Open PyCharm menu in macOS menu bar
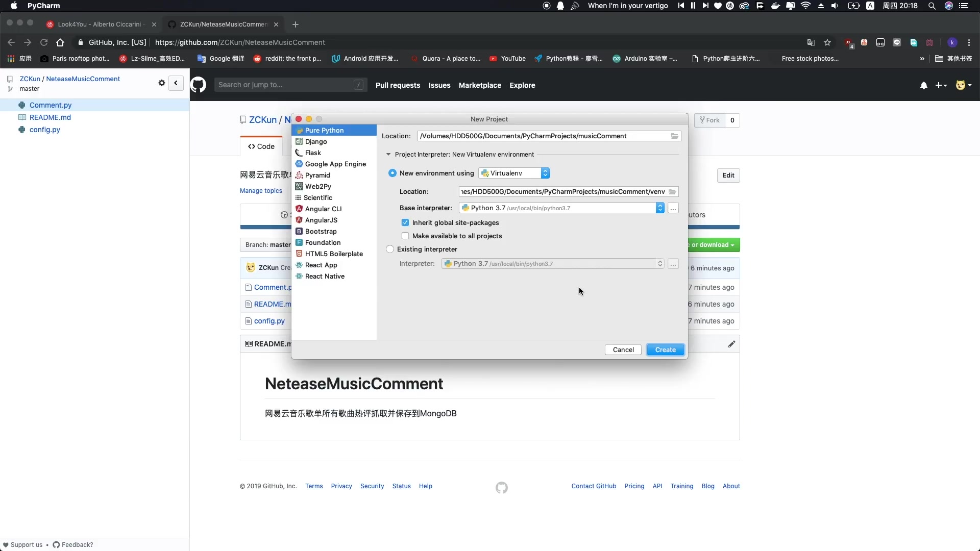 pyautogui.click(x=43, y=6)
